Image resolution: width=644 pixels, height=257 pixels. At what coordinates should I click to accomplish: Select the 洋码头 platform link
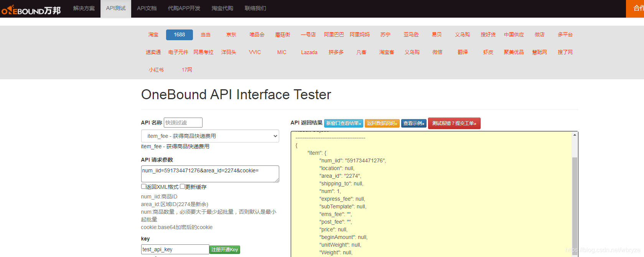coord(229,52)
